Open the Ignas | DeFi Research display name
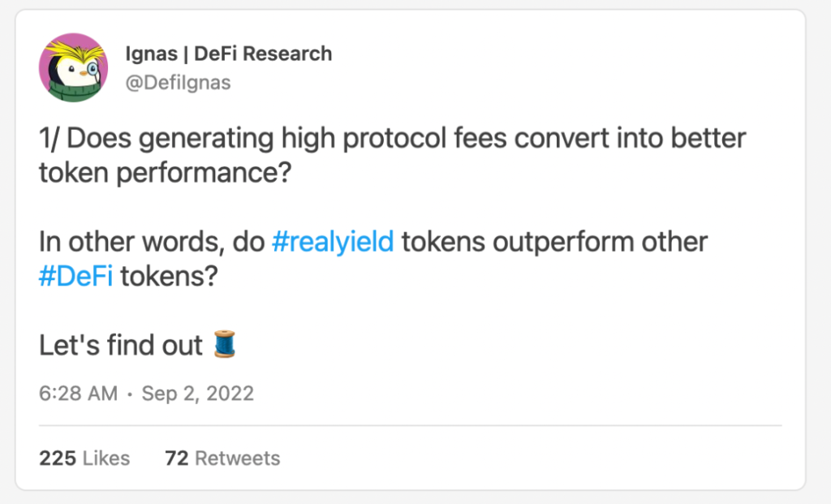This screenshot has height=504, width=831. (228, 54)
